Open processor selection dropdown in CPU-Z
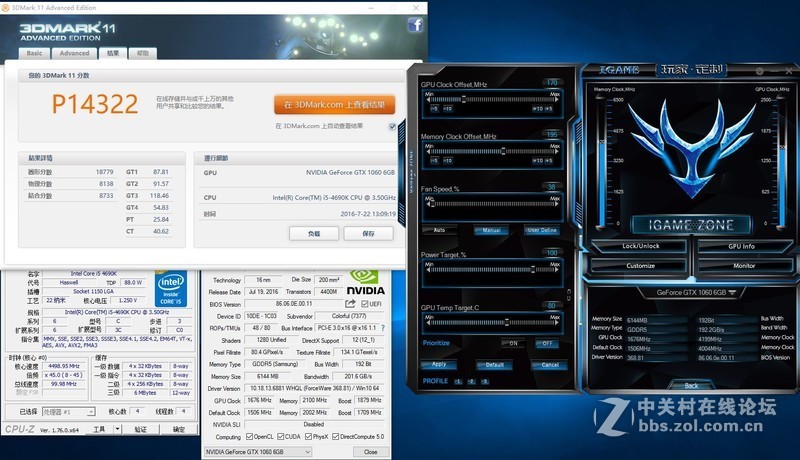Image resolution: width=800 pixels, height=460 pixels. pyautogui.click(x=68, y=412)
